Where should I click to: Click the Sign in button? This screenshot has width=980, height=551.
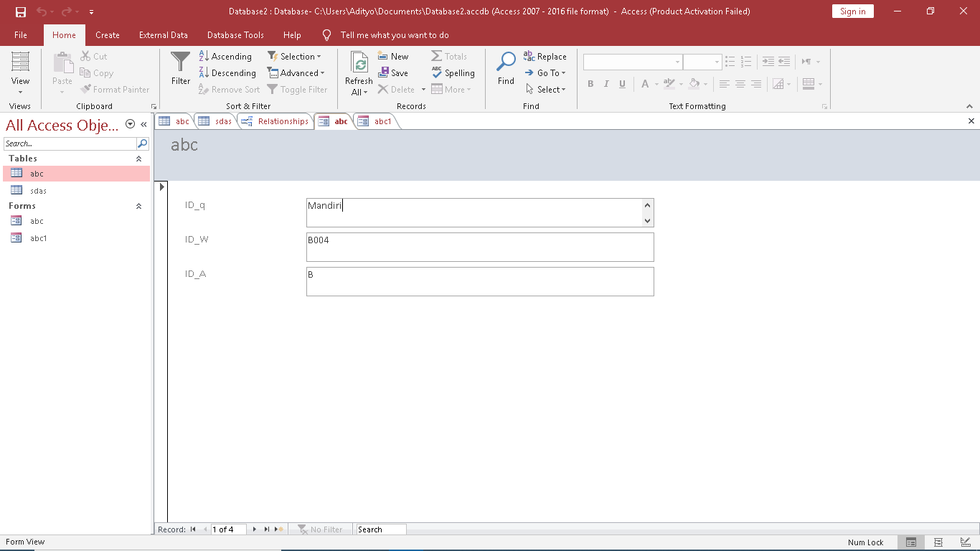852,11
